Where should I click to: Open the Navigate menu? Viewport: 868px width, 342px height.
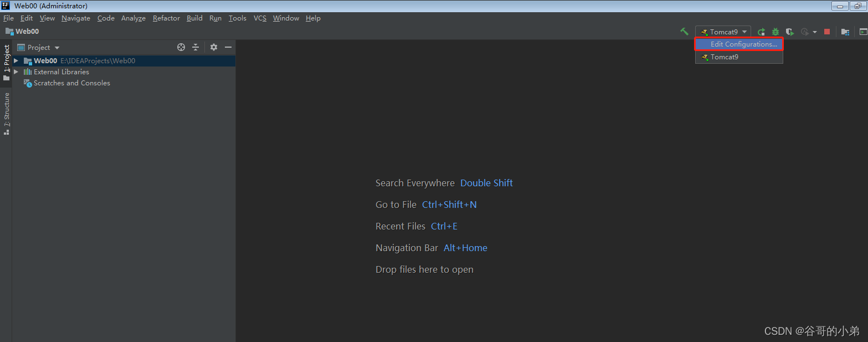pyautogui.click(x=76, y=18)
